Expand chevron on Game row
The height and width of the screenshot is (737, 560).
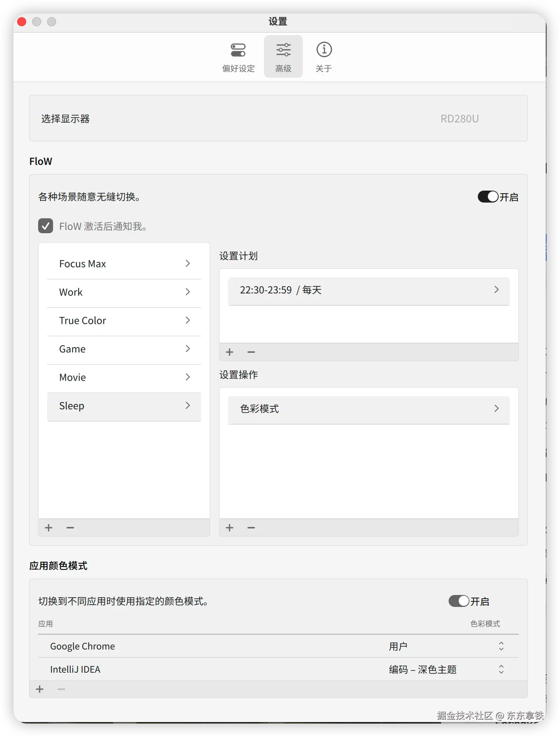click(x=188, y=349)
